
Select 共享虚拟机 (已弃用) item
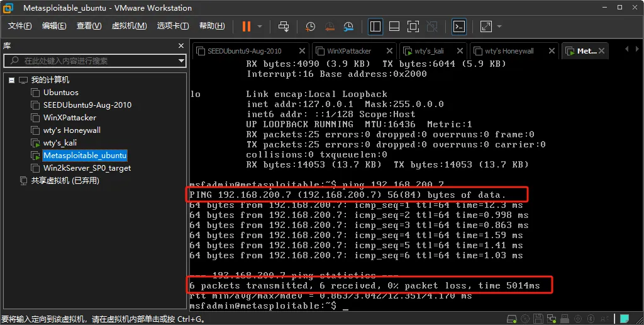pyautogui.click(x=65, y=181)
